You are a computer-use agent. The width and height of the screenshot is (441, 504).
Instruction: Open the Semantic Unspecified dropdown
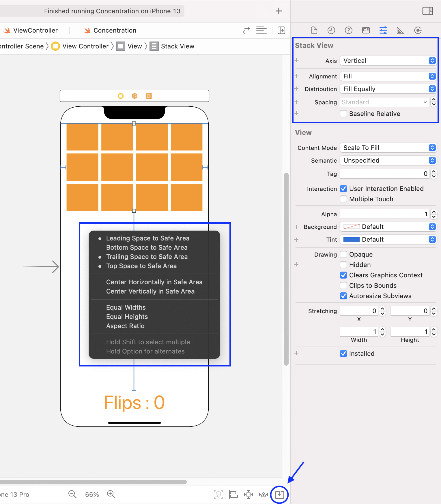point(388,160)
